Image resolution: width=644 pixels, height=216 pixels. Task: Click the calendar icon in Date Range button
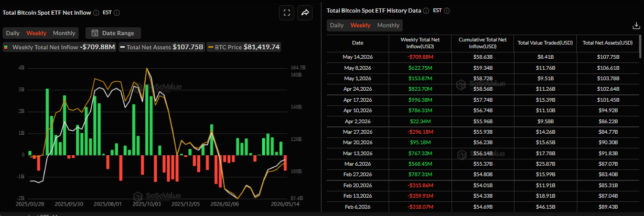pyautogui.click(x=95, y=33)
